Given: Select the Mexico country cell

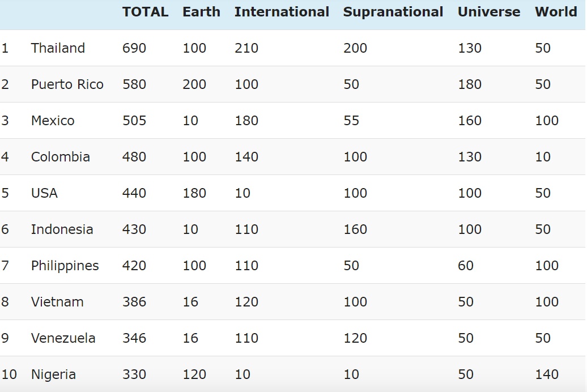Looking at the screenshot, I should 53,121.
